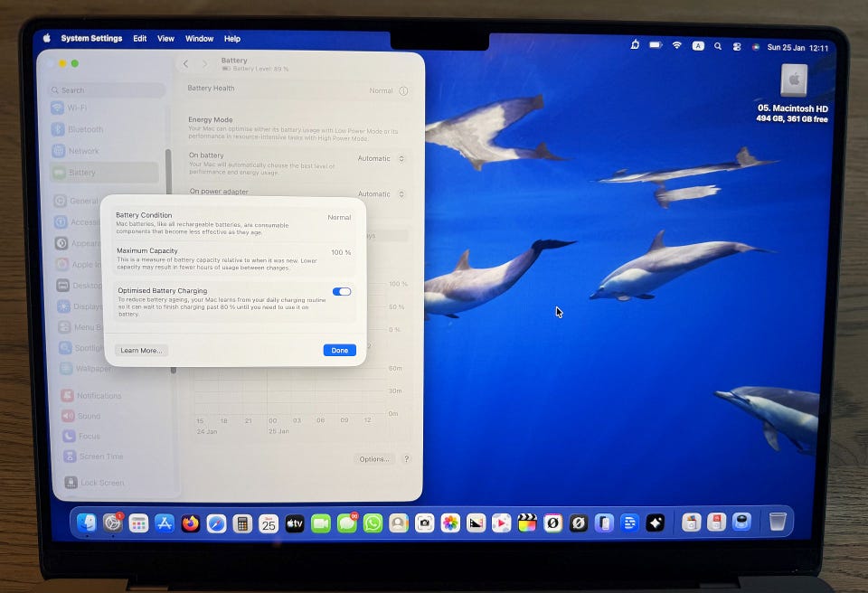Select Wi-Fi in the settings sidebar

pyautogui.click(x=105, y=108)
